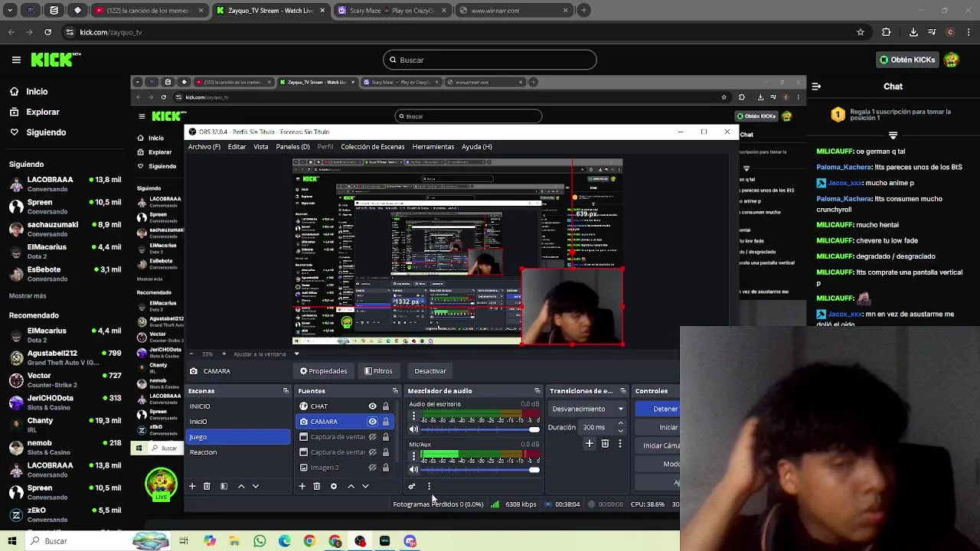Toggle visibility eye of CHAT source

[372, 406]
